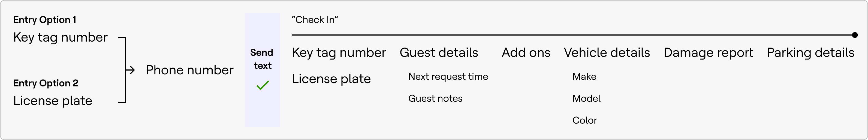The width and height of the screenshot is (868, 140).
Task: Click the arrow pointing to Phone number
Action: pyautogui.click(x=130, y=70)
